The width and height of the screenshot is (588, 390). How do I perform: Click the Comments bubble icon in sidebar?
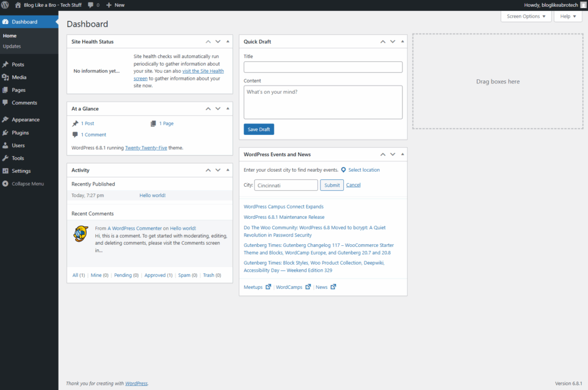(x=5, y=102)
